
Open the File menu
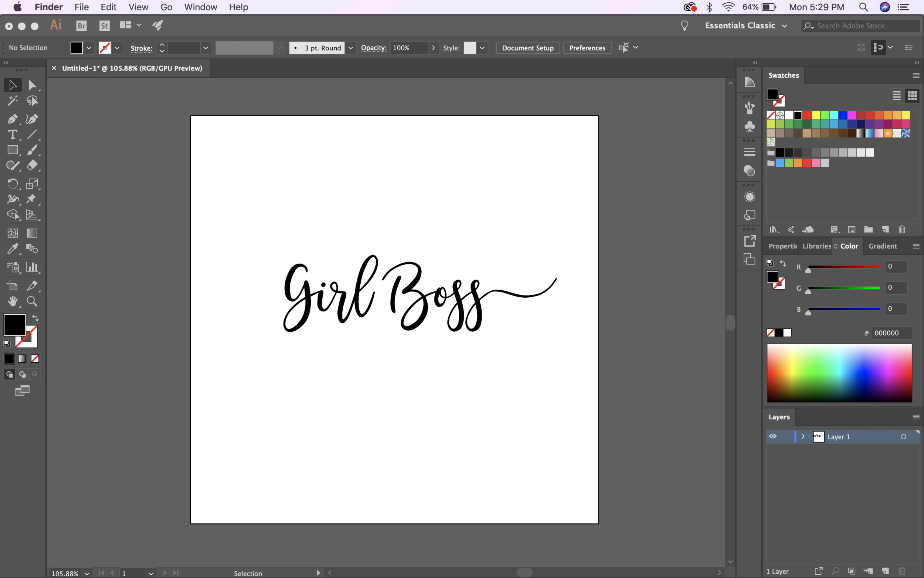click(81, 7)
